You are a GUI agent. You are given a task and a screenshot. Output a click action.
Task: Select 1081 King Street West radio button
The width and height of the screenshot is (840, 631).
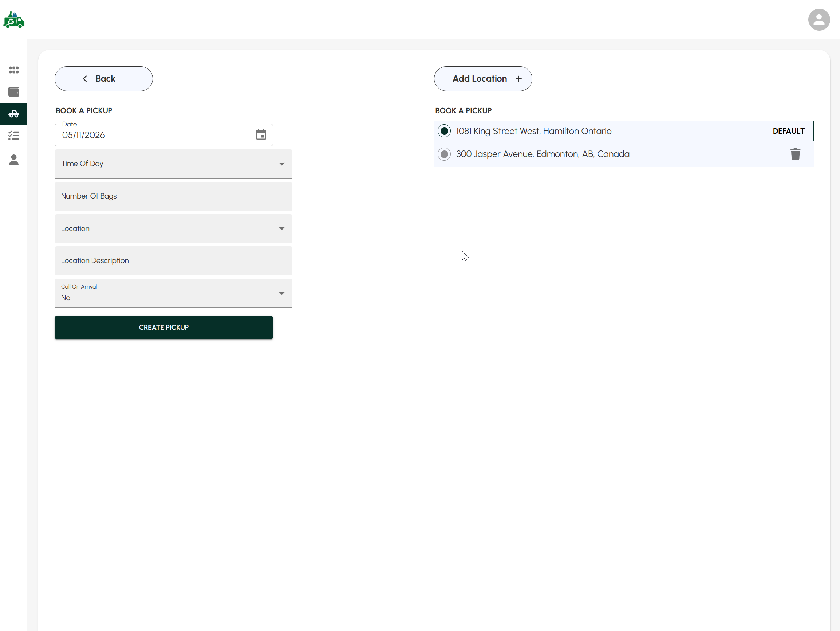444,131
